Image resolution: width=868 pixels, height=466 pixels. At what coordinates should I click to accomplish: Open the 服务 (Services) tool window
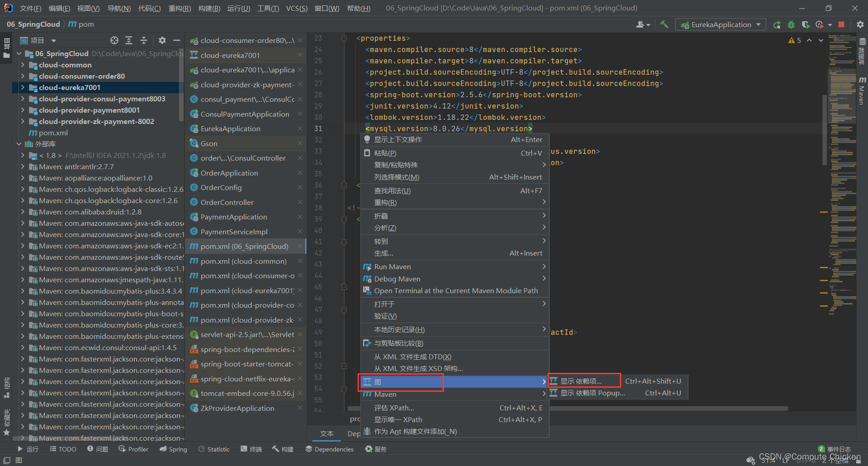[375, 449]
